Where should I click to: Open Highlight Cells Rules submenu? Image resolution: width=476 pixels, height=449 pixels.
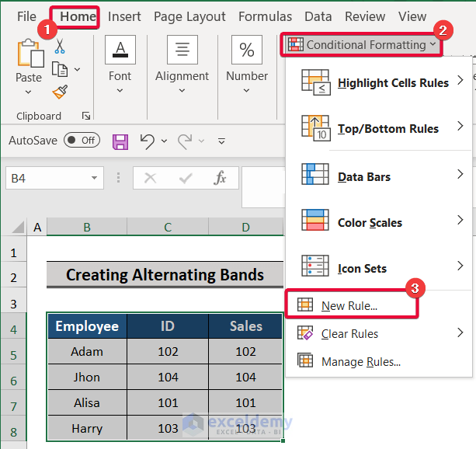(x=379, y=82)
